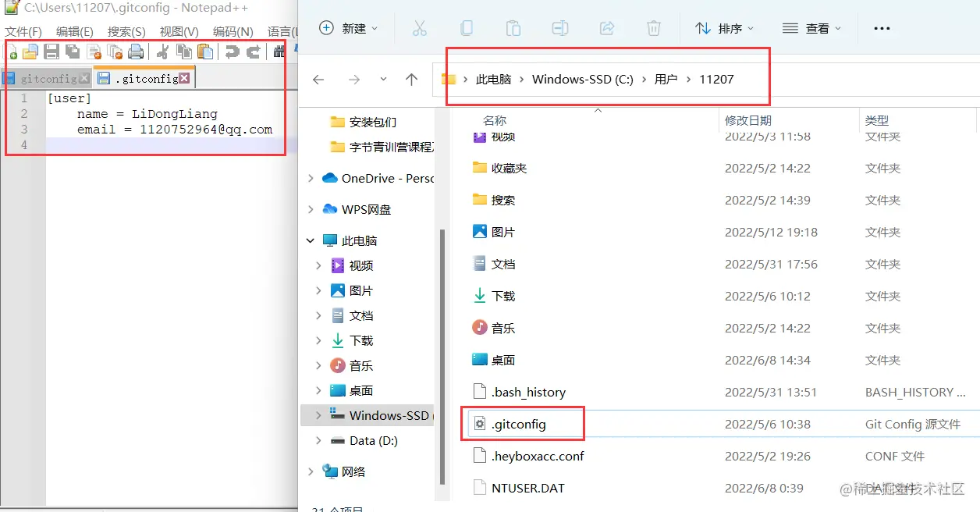Click the Copy icon in Explorer toolbar

(x=467, y=28)
